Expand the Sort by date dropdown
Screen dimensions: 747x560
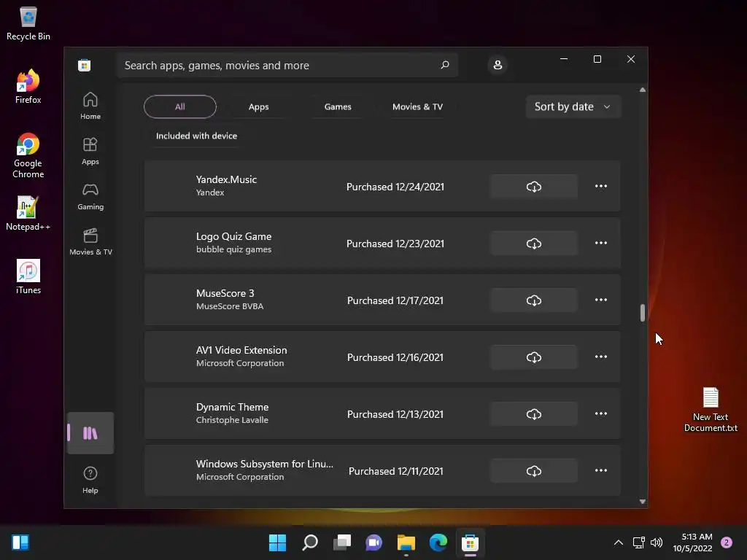[573, 106]
